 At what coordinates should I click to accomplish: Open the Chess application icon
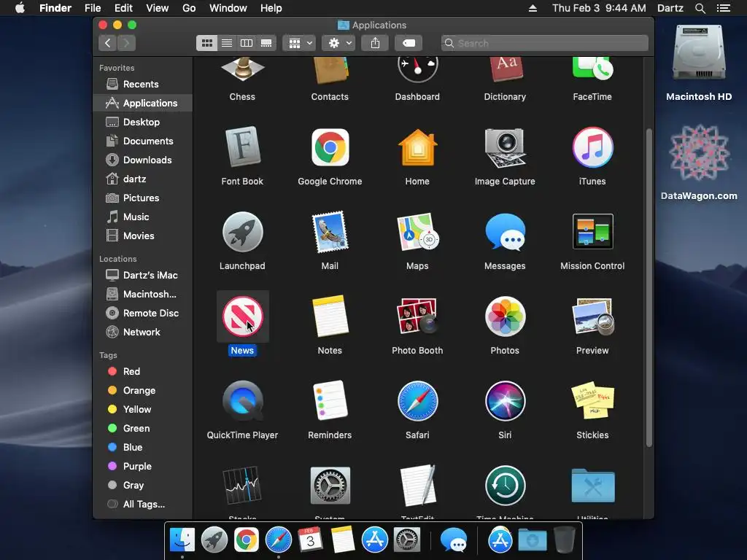tap(242, 71)
